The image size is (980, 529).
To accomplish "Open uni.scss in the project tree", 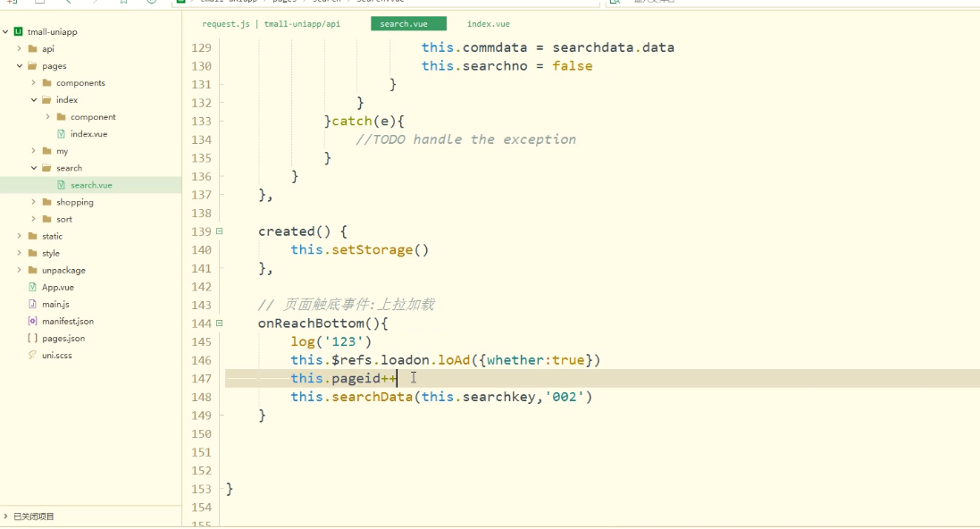I will [x=57, y=355].
